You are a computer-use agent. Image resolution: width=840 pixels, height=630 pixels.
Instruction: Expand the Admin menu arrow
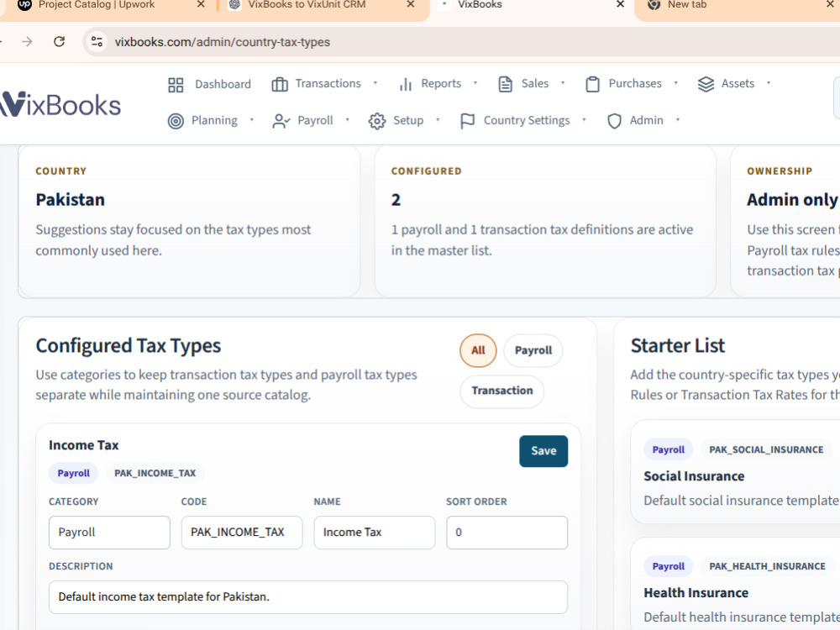click(678, 120)
